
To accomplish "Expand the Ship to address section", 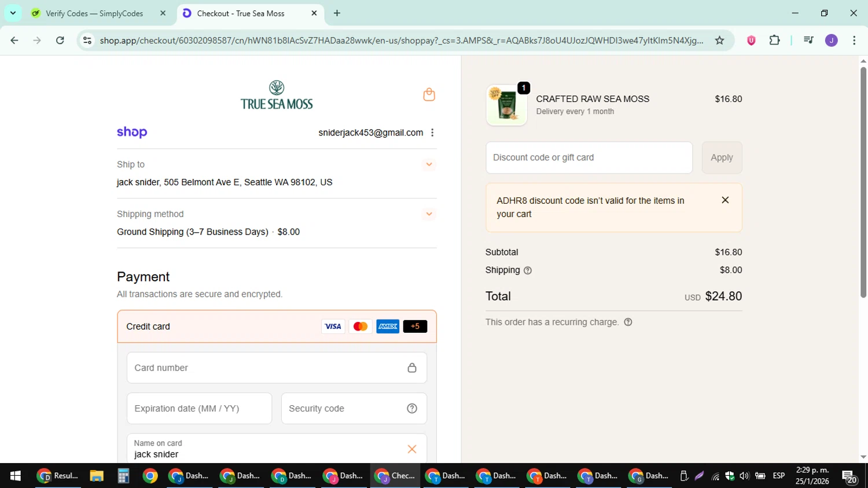I will click(429, 164).
